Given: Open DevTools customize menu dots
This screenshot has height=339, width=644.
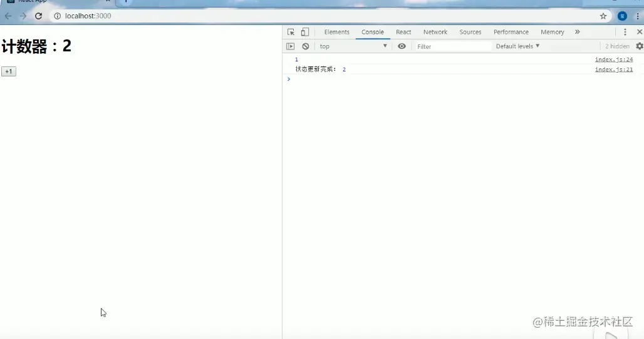Looking at the screenshot, I should pyautogui.click(x=625, y=32).
